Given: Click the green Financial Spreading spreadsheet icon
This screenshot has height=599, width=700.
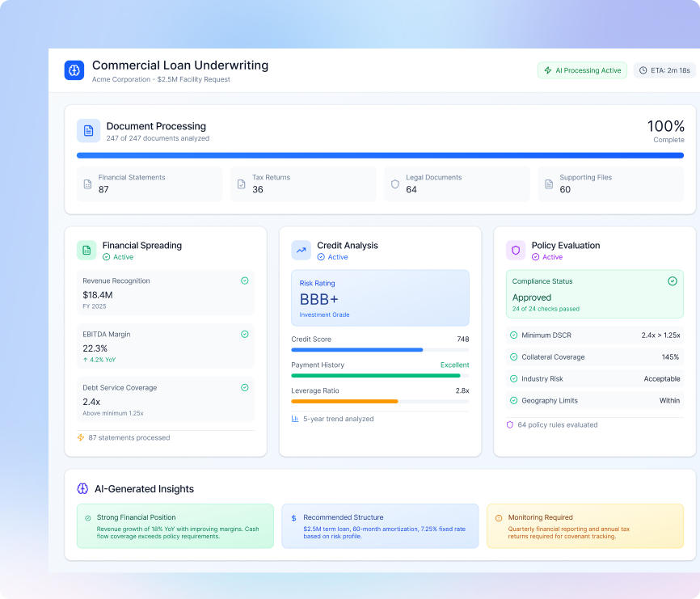Looking at the screenshot, I should 86,251.
